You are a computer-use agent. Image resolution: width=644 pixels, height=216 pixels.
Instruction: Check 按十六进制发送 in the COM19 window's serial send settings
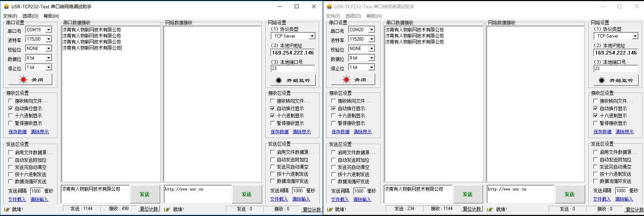(x=11, y=174)
